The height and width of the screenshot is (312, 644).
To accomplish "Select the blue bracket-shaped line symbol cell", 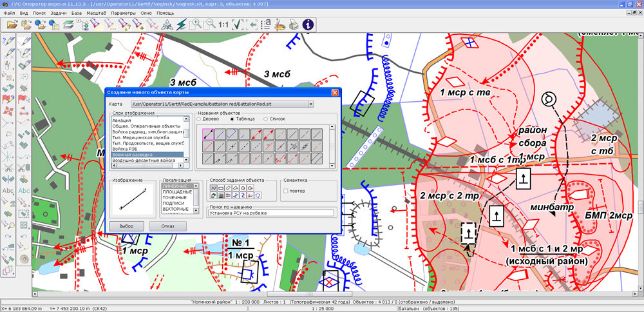I will tap(233, 133).
